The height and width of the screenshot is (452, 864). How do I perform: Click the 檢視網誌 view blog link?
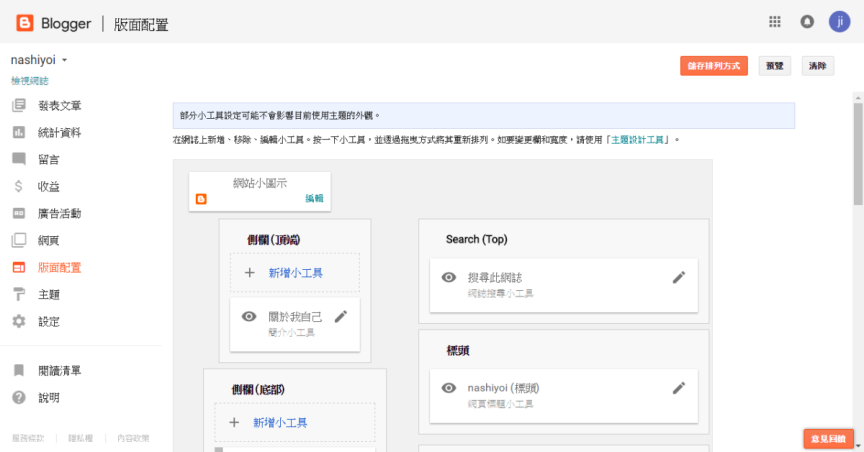pos(30,80)
